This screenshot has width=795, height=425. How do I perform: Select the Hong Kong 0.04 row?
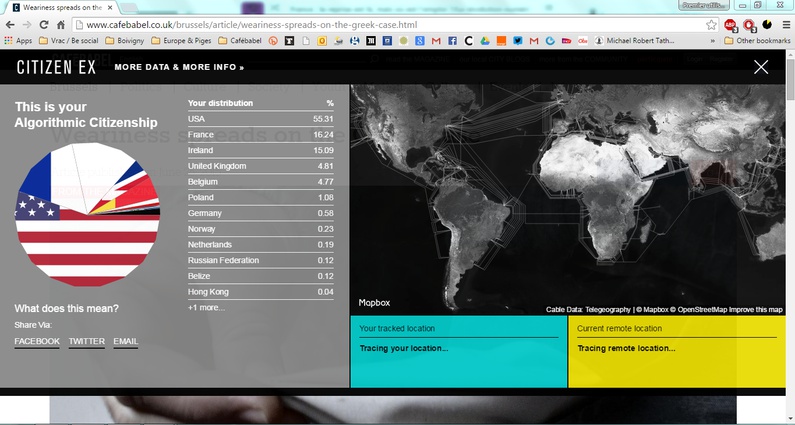coord(261,292)
